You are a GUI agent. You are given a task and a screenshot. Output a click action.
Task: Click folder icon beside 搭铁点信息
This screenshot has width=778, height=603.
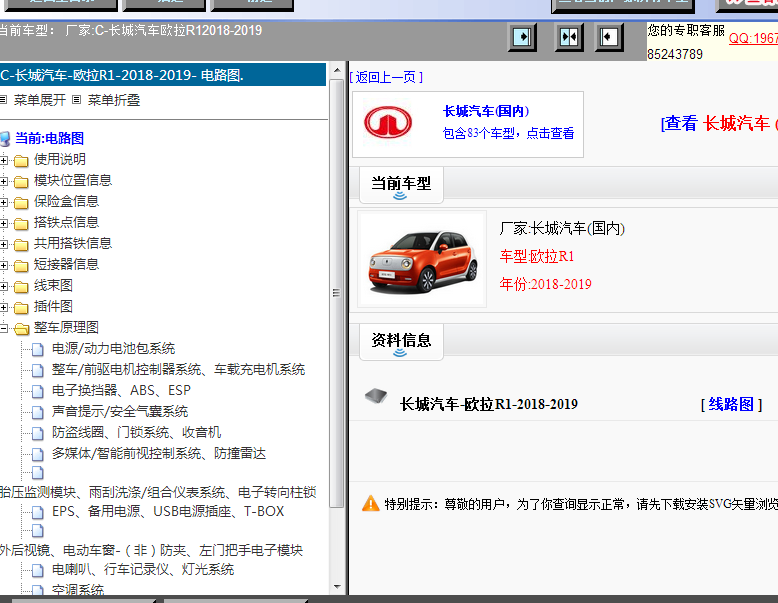21,223
